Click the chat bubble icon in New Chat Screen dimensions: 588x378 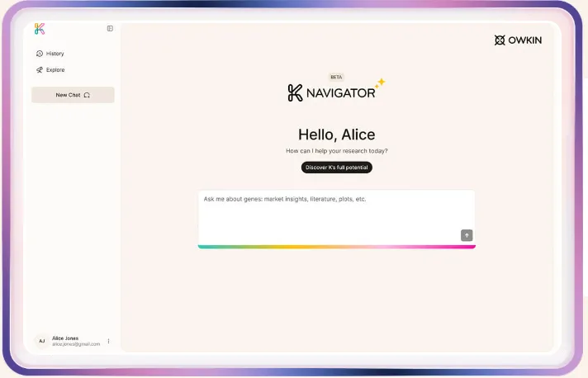click(87, 96)
